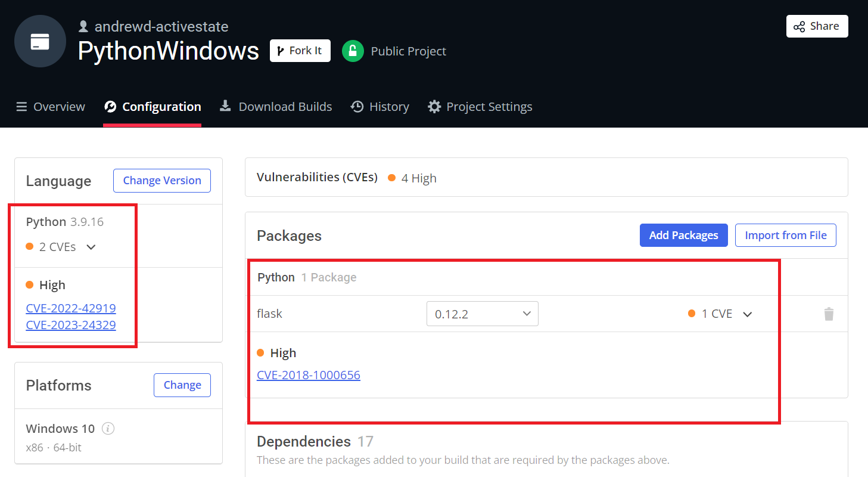868x477 pixels.
Task: Click the Python 3.9.16 language label
Action: [x=65, y=222]
